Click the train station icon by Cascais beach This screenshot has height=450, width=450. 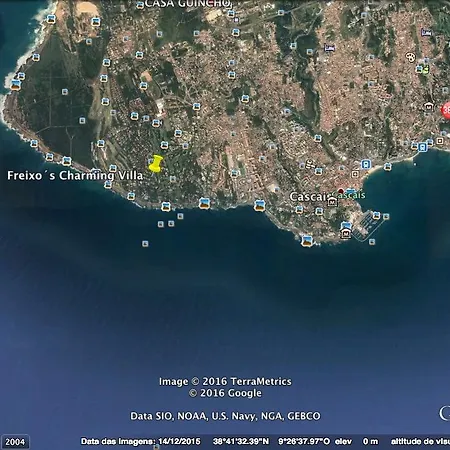pyautogui.click(x=366, y=164)
